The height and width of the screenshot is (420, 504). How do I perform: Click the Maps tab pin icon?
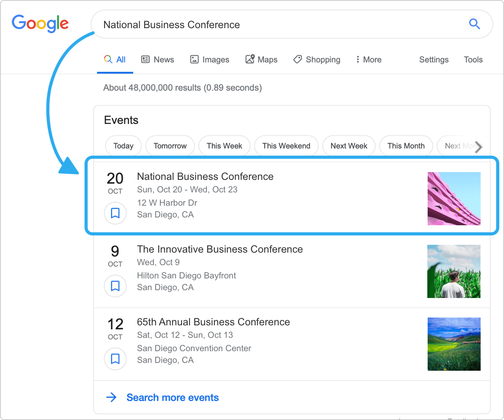click(250, 59)
